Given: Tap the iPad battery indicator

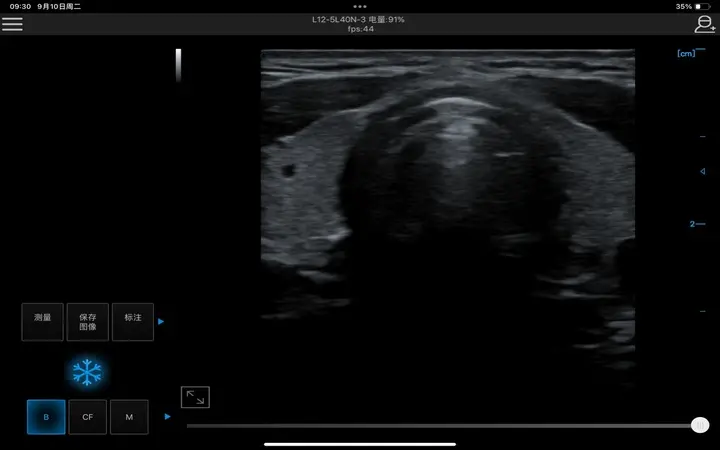Looking at the screenshot, I should (x=704, y=7).
